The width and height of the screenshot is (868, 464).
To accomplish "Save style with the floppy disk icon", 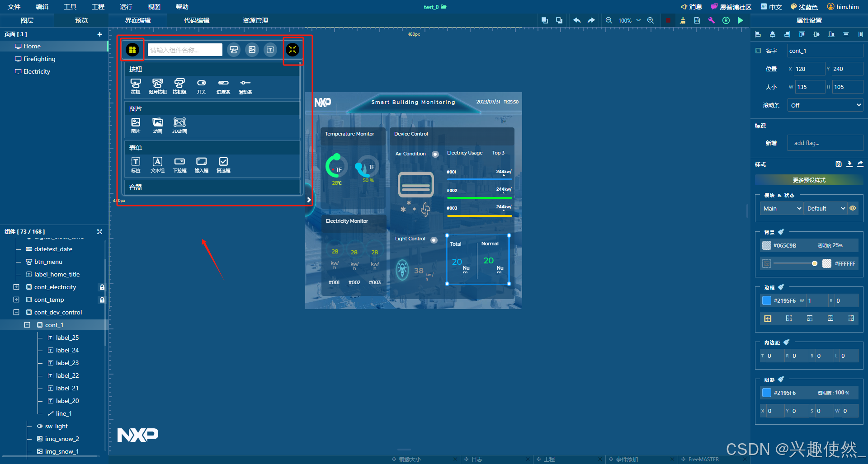I will click(x=839, y=164).
